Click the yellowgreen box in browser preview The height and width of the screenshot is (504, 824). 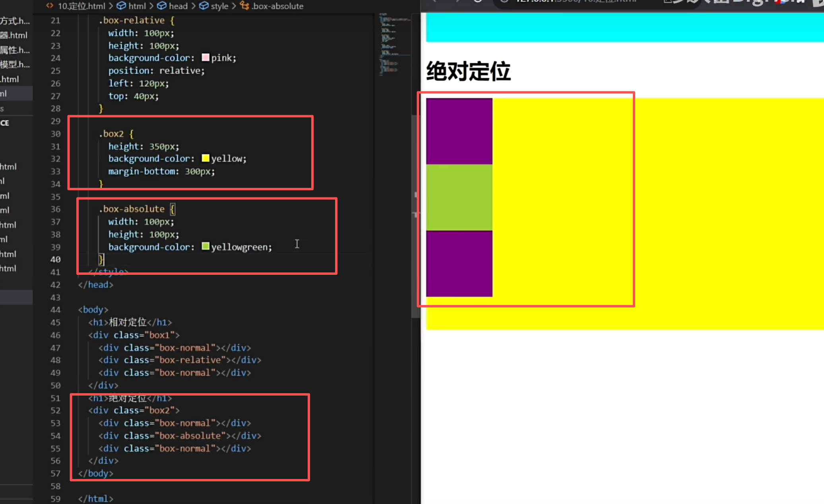tap(459, 197)
